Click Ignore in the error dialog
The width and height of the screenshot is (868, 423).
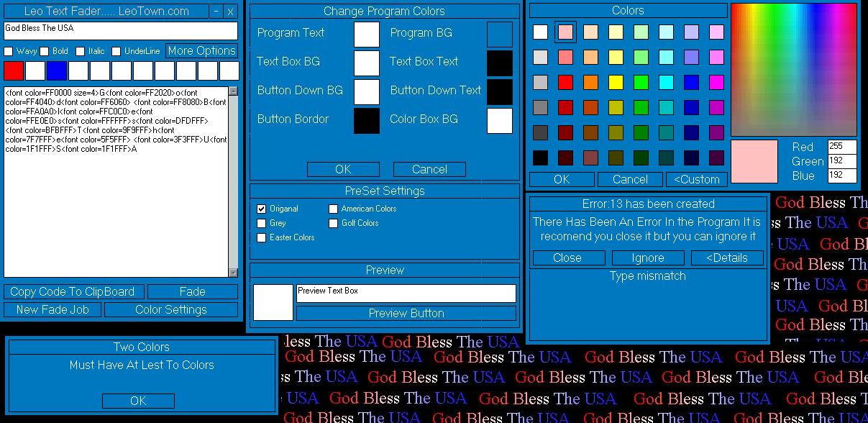coord(647,258)
